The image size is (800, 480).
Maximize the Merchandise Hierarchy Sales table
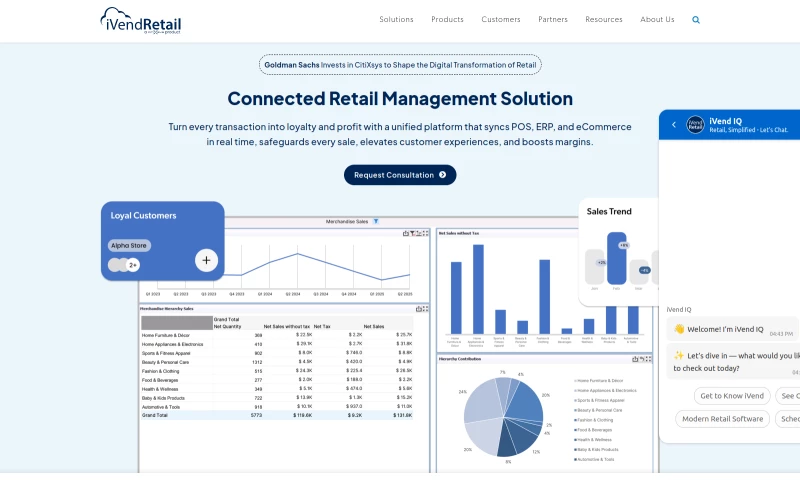426,309
